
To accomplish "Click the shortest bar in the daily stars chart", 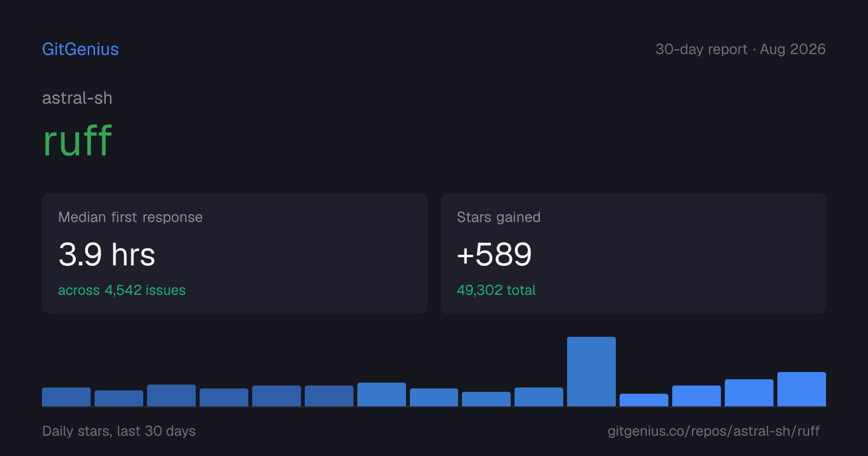I will click(644, 400).
